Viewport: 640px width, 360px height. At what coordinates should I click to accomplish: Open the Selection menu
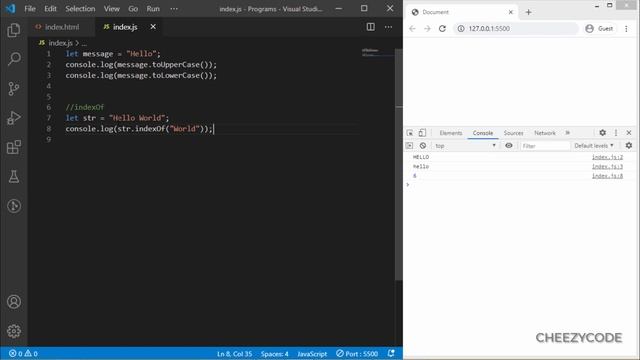80,9
